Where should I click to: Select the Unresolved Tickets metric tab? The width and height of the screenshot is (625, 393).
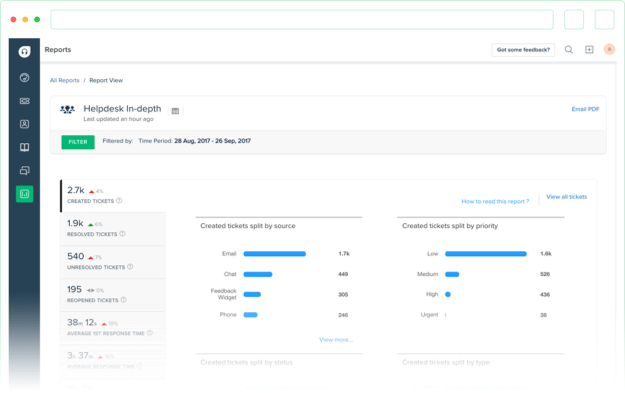coord(113,261)
